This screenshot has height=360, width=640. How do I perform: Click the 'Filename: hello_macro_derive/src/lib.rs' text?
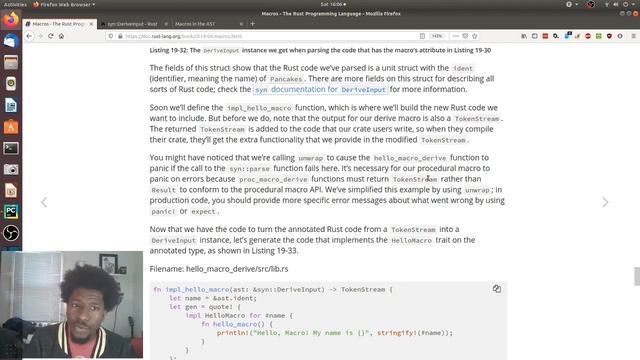pyautogui.click(x=219, y=269)
